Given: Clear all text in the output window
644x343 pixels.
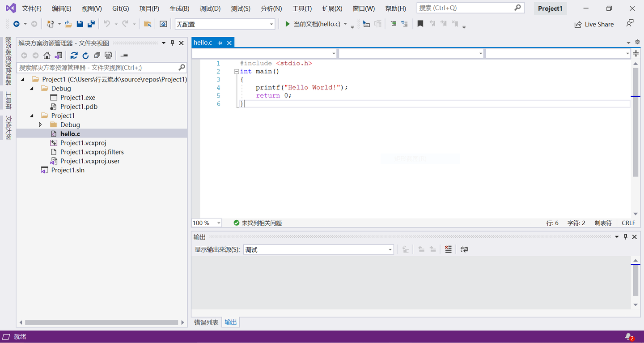Looking at the screenshot, I should click(448, 249).
